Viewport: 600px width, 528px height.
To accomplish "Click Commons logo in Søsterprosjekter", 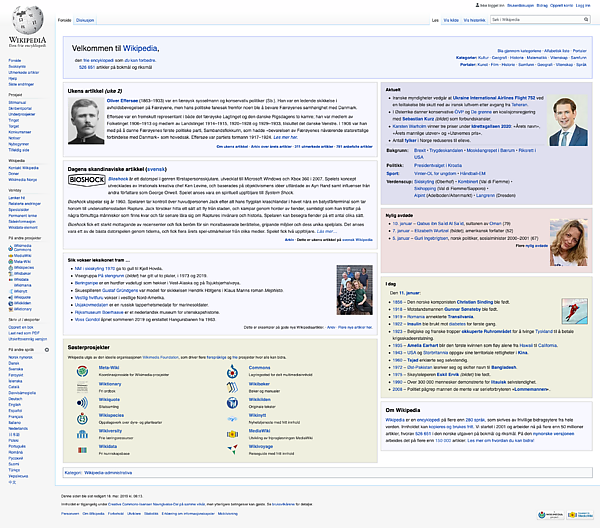I will [x=232, y=370].
